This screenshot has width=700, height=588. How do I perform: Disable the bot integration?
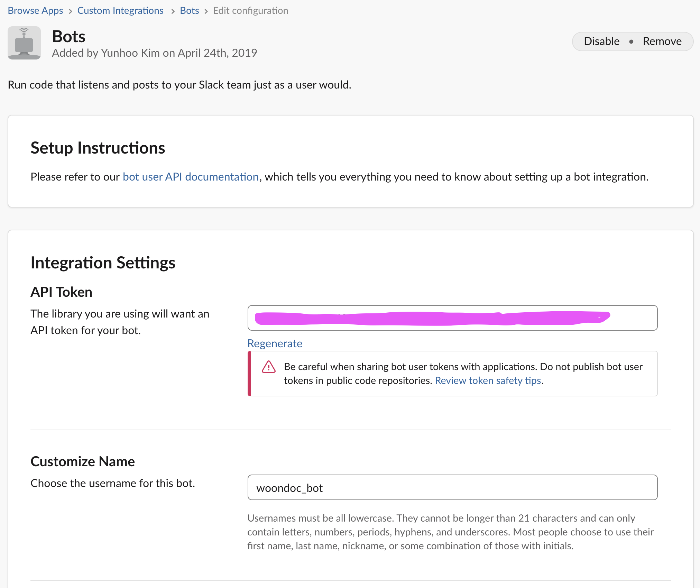pyautogui.click(x=601, y=41)
